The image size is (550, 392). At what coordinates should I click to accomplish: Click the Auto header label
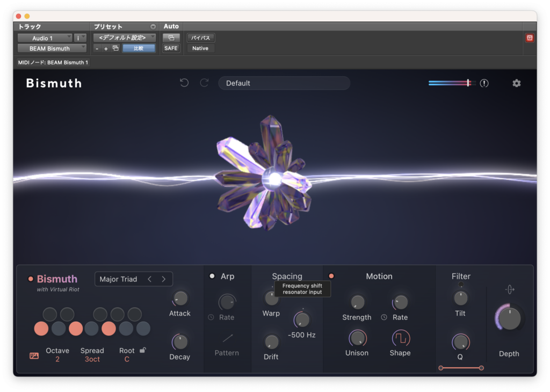coord(171,26)
